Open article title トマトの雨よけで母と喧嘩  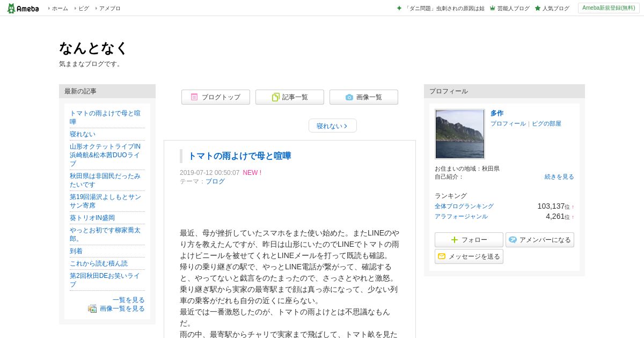[x=239, y=156]
